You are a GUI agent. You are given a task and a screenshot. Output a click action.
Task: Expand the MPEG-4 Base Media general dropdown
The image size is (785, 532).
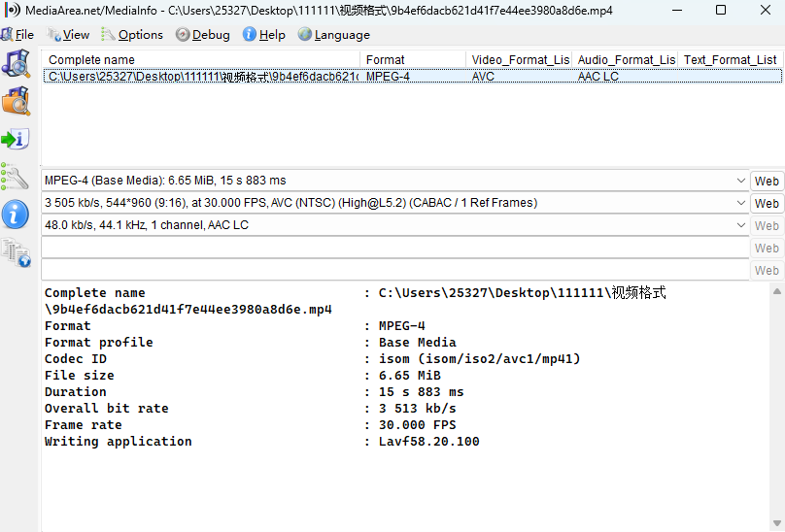pyautogui.click(x=741, y=181)
